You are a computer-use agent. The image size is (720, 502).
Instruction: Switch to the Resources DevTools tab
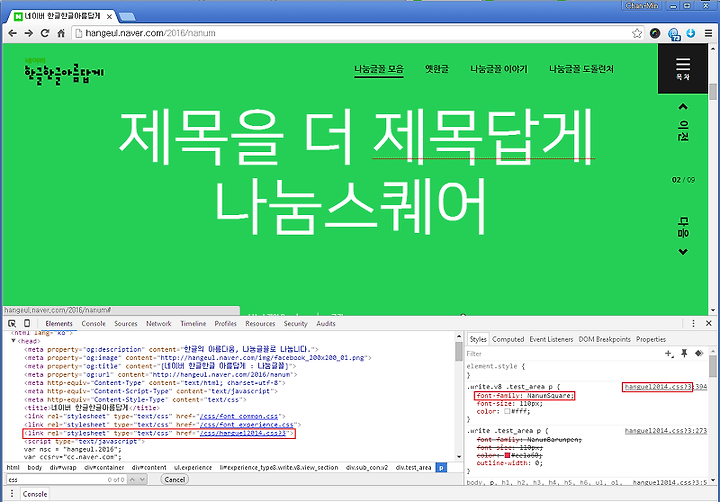pos(260,324)
